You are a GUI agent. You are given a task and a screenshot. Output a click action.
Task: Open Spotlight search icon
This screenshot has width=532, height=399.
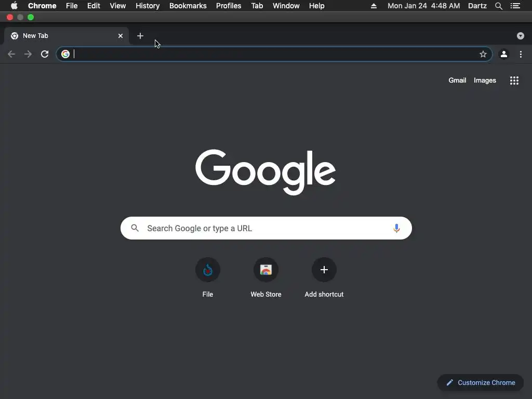pos(498,6)
